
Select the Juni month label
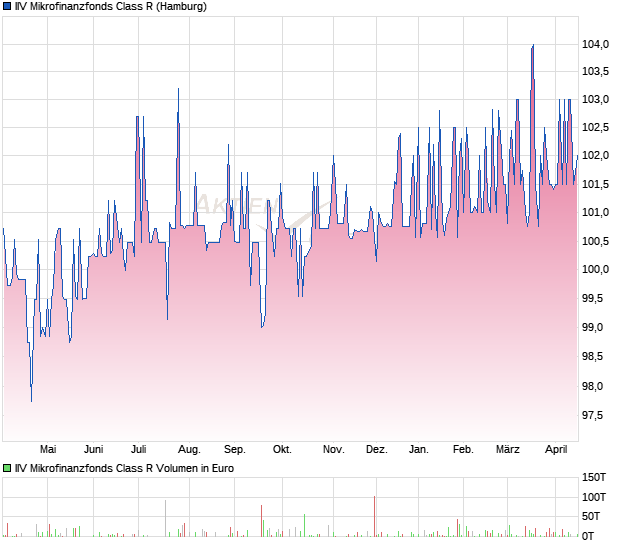94,450
